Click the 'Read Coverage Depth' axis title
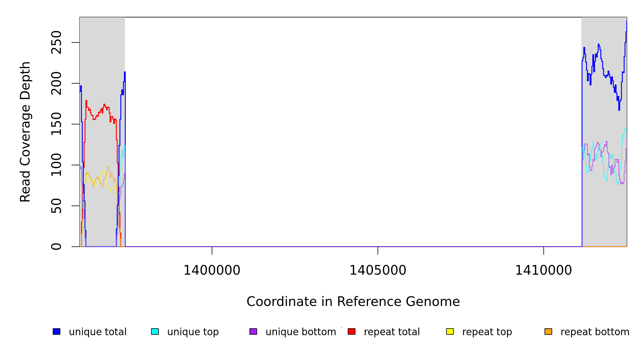Viewport: 644px width, 351px height. coord(25,132)
